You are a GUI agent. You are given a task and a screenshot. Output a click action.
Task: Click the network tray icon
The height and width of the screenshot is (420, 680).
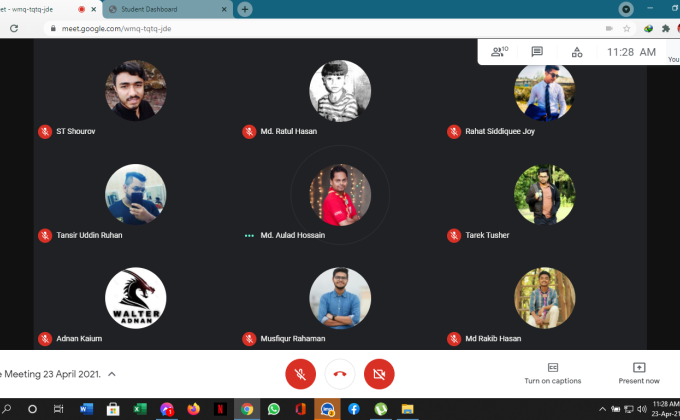629,409
